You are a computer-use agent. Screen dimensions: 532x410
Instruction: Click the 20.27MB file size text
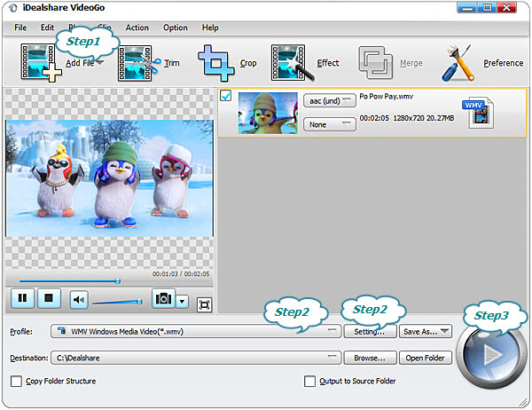(x=440, y=118)
